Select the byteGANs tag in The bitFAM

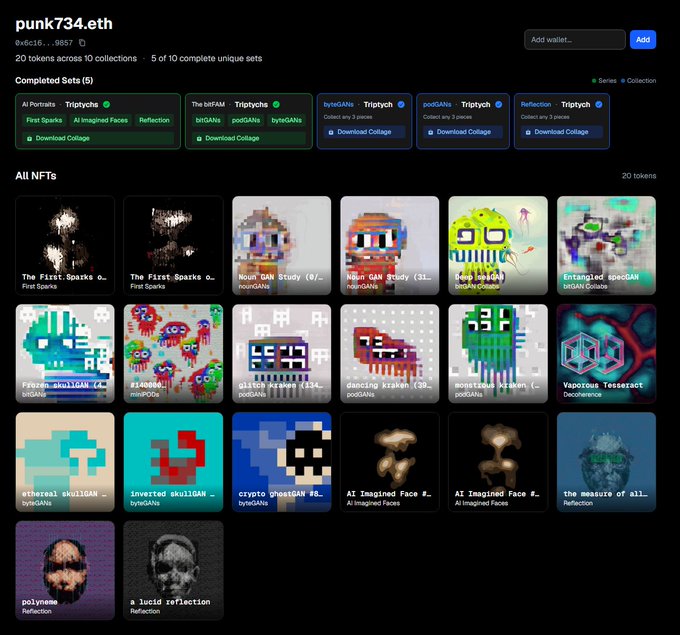click(x=287, y=120)
